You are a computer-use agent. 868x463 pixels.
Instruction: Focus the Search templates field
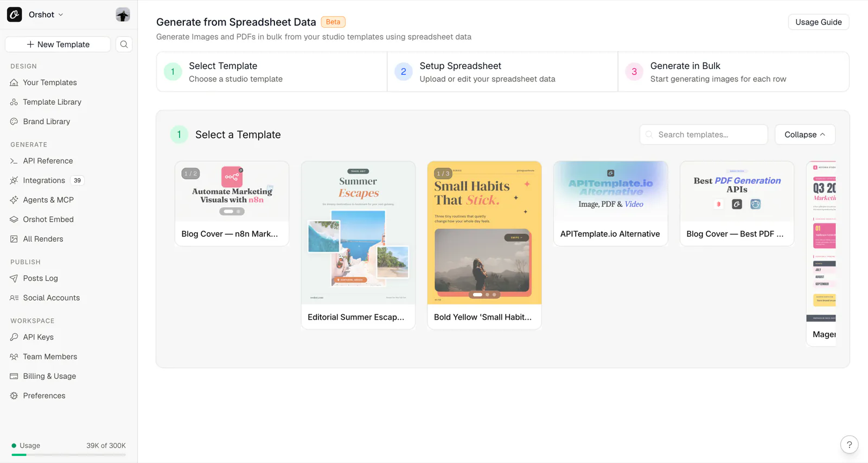(x=704, y=135)
